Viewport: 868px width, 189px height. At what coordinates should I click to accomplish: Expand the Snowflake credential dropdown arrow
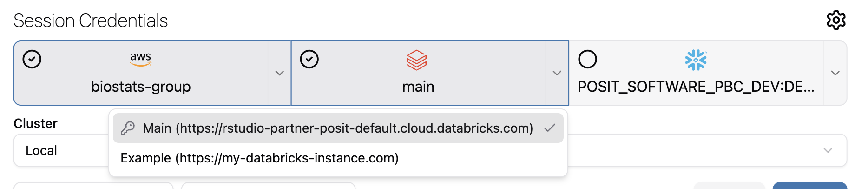835,73
